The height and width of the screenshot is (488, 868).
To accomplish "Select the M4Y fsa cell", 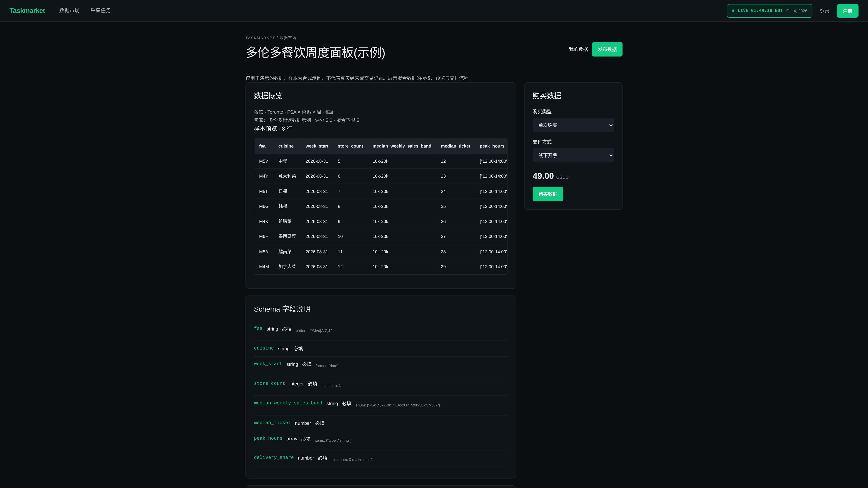I will click(x=264, y=176).
